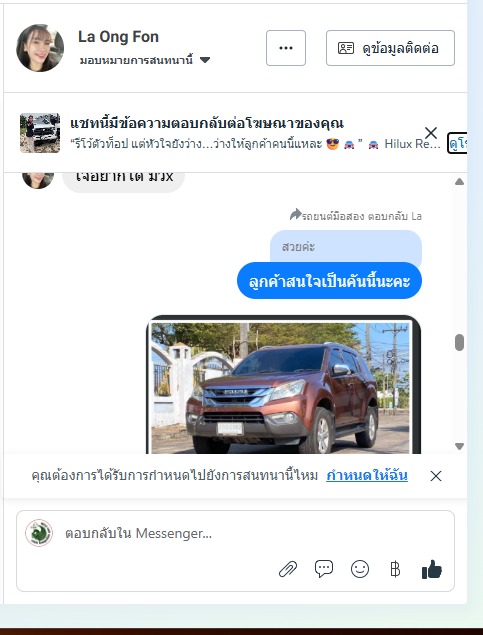The height and width of the screenshot is (635, 483).
Task: Click the chat scrollbar thumb
Action: [459, 343]
